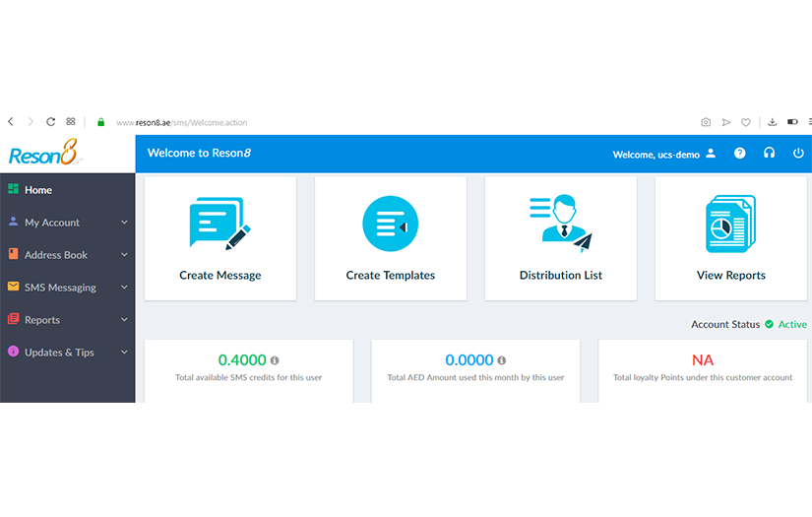Click the red Reports icon
This screenshot has height=517, width=812.
click(x=14, y=319)
